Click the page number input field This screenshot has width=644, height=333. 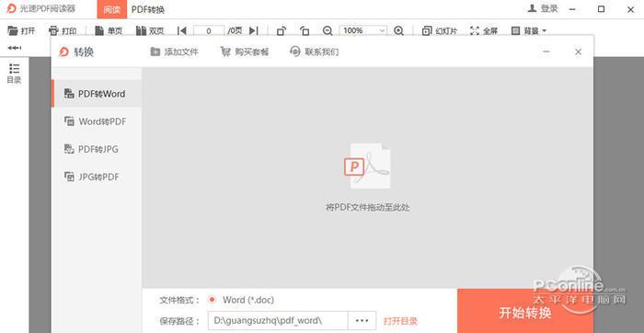(x=209, y=30)
